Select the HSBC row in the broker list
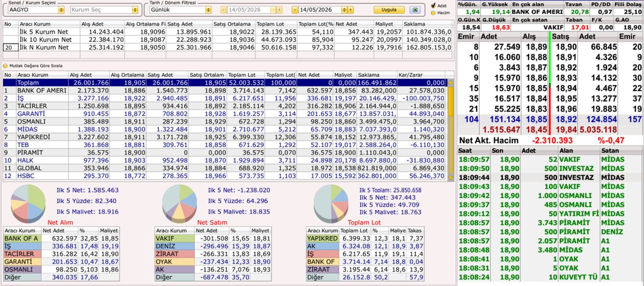This screenshot has height=286, width=644. (225, 175)
